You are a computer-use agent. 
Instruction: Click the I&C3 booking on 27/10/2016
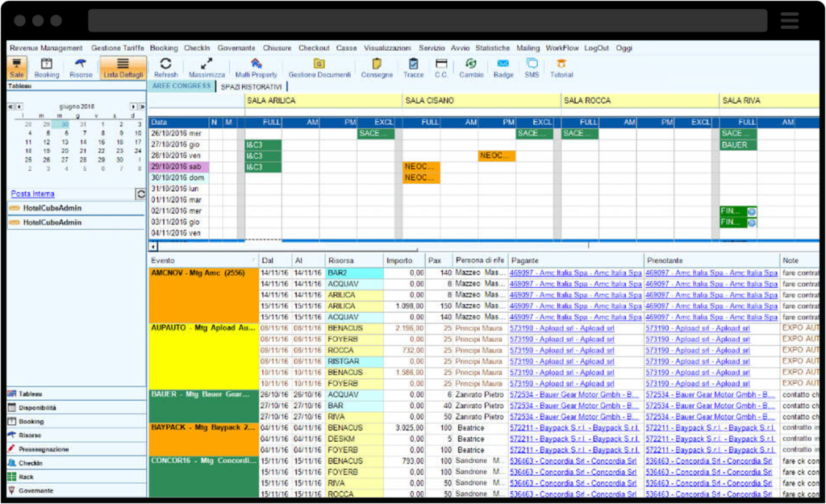point(263,145)
